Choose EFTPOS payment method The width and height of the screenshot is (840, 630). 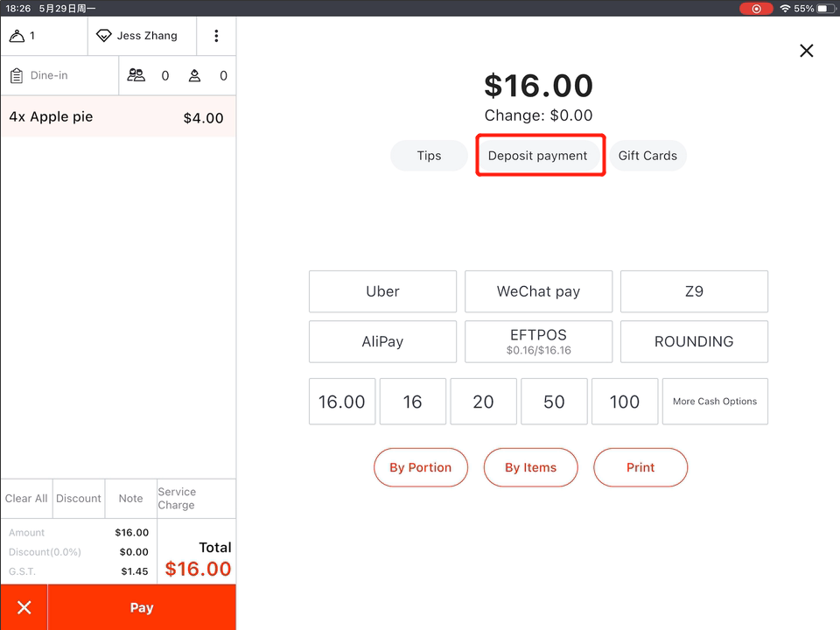point(538,341)
